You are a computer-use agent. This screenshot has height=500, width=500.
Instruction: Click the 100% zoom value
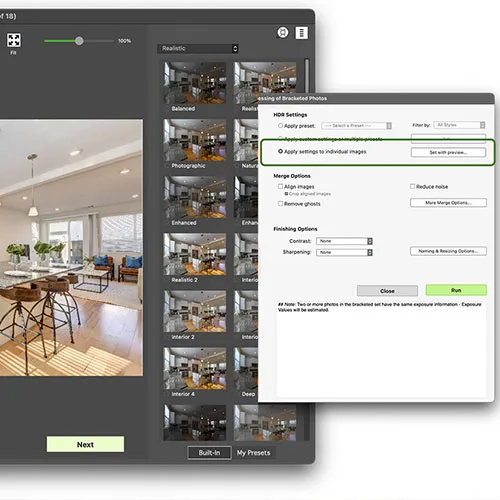pyautogui.click(x=124, y=41)
